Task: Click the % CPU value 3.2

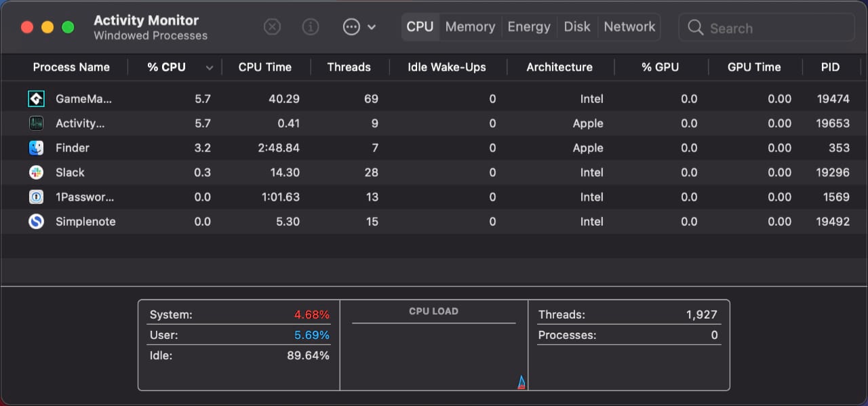Action: tap(202, 148)
